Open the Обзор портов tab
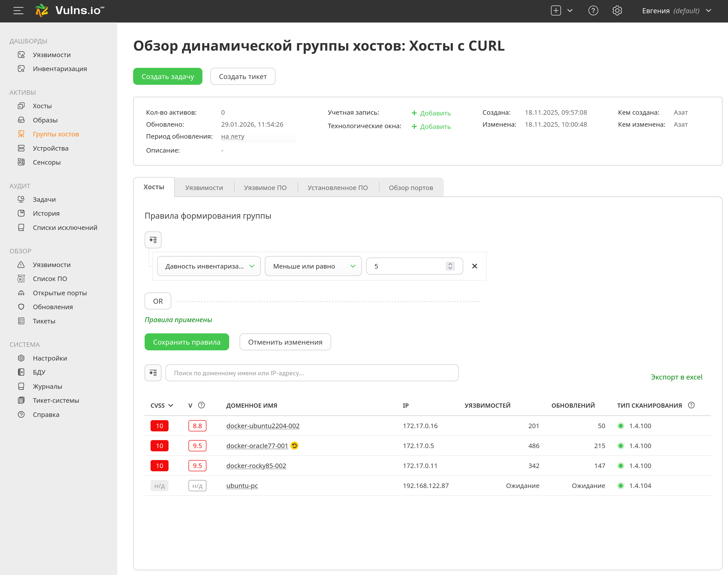This screenshot has height=575, width=728. coord(411,188)
